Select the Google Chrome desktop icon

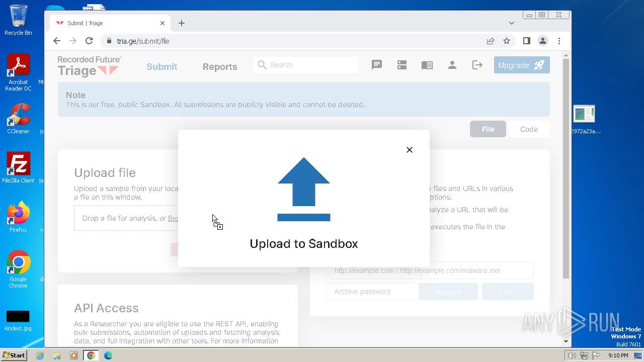coord(18,269)
